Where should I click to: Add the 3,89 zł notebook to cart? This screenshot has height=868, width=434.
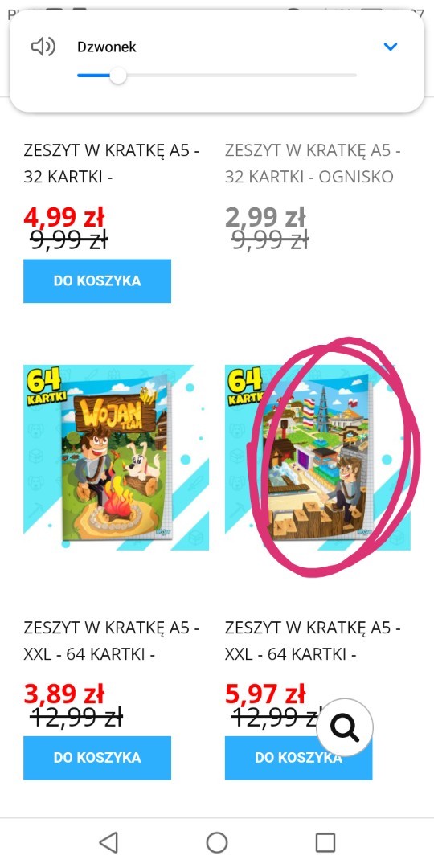pyautogui.click(x=97, y=757)
